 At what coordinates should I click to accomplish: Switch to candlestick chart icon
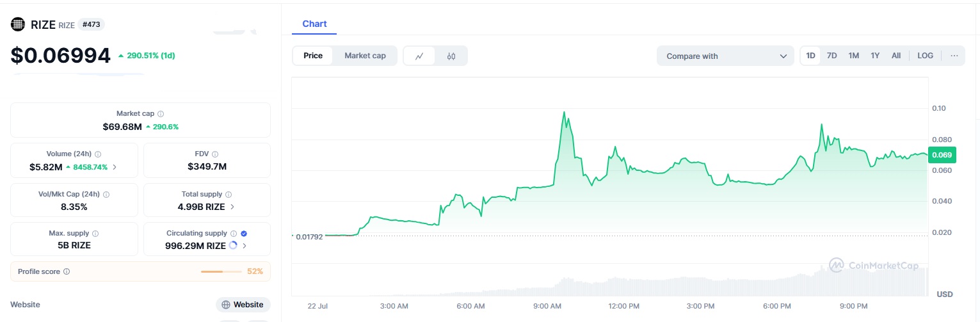[451, 56]
